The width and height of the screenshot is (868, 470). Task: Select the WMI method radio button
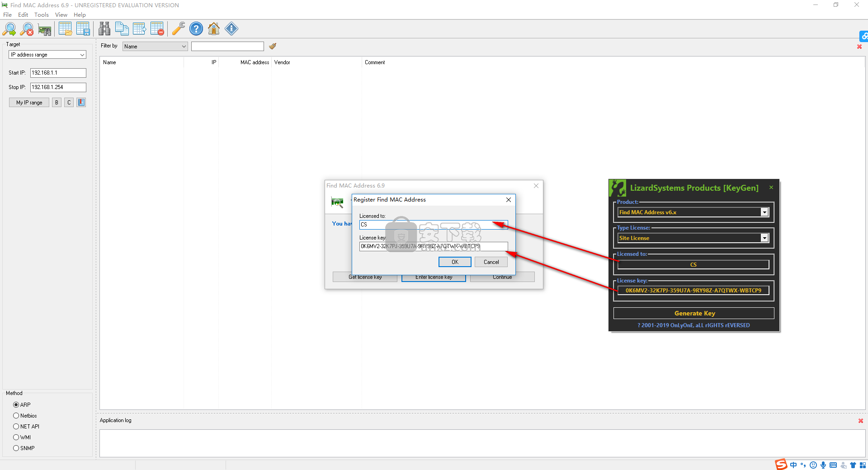point(16,437)
